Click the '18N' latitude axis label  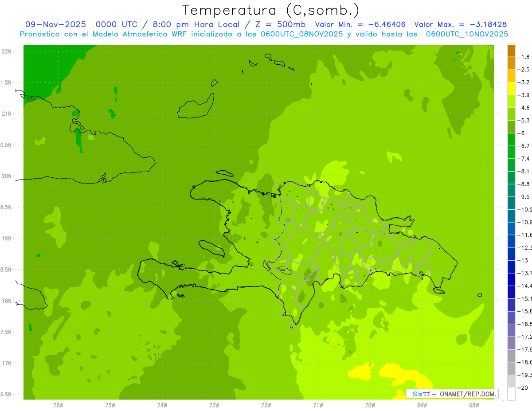point(7,301)
